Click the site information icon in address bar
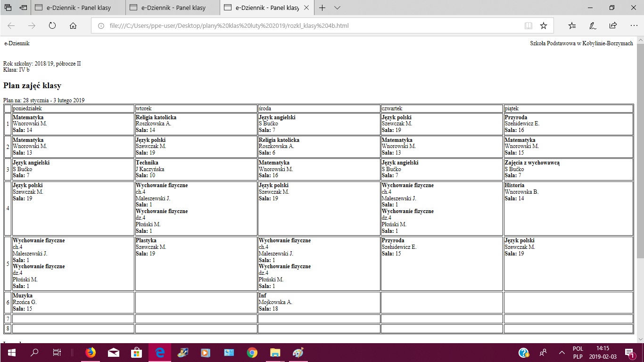 coord(101,26)
